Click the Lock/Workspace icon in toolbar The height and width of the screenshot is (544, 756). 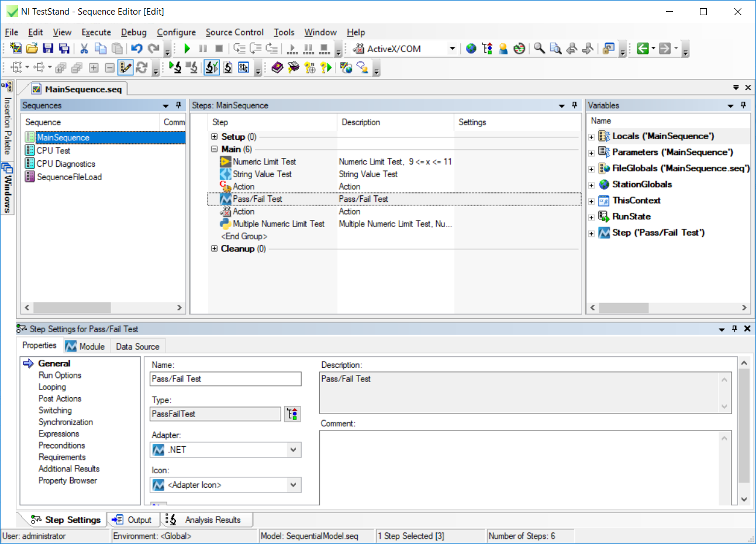click(x=609, y=49)
